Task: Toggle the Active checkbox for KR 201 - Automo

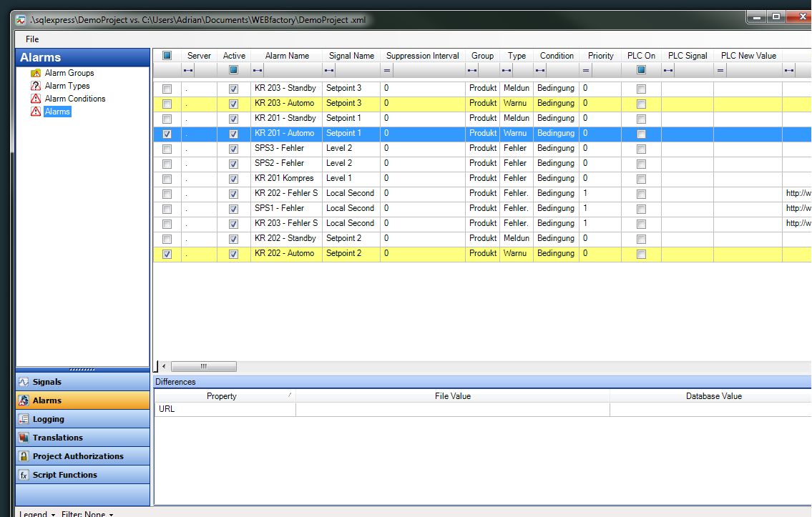Action: pos(233,134)
